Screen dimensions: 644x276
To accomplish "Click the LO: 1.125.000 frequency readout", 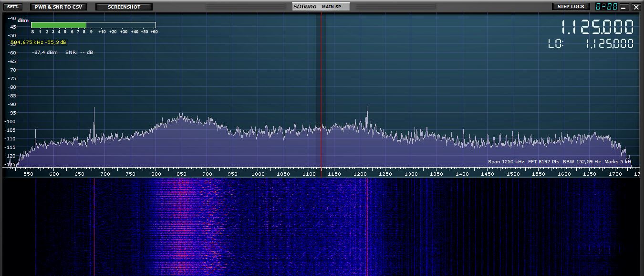I will (591, 44).
